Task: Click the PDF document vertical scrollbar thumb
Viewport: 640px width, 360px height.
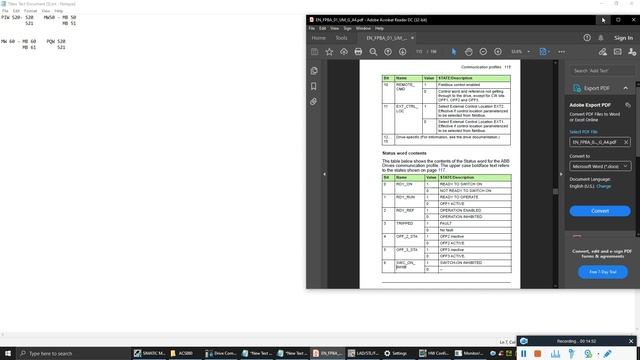Action: [555, 191]
